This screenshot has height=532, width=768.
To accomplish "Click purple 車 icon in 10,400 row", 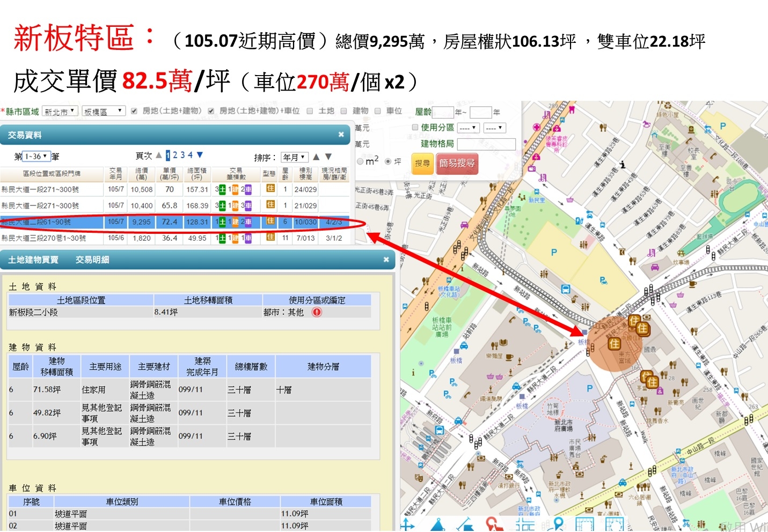I will click(x=248, y=205).
